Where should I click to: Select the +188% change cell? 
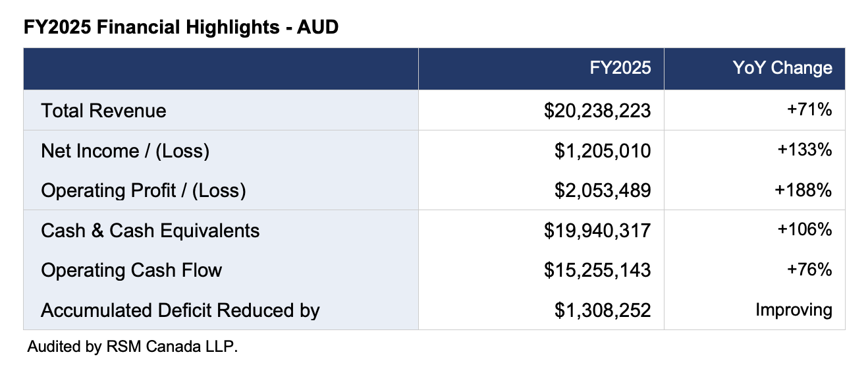805,190
